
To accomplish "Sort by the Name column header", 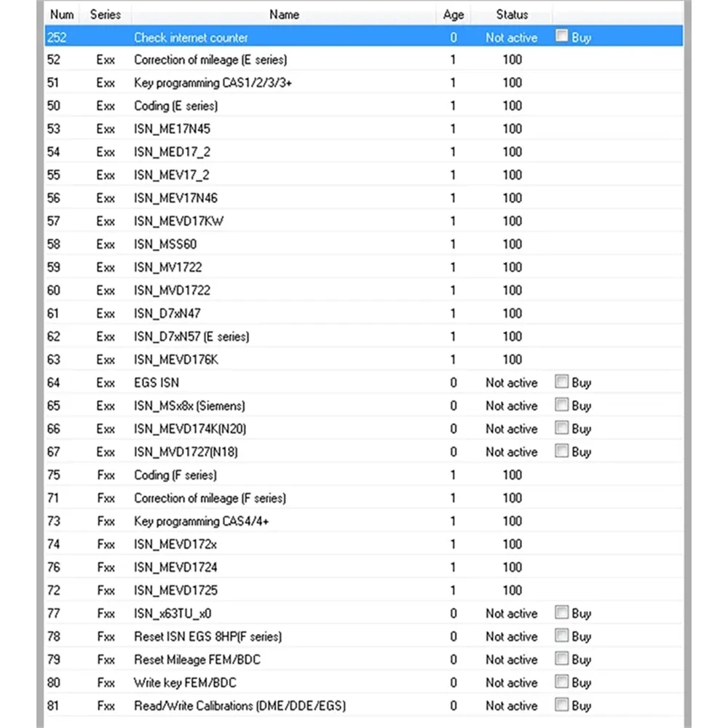I will (284, 15).
